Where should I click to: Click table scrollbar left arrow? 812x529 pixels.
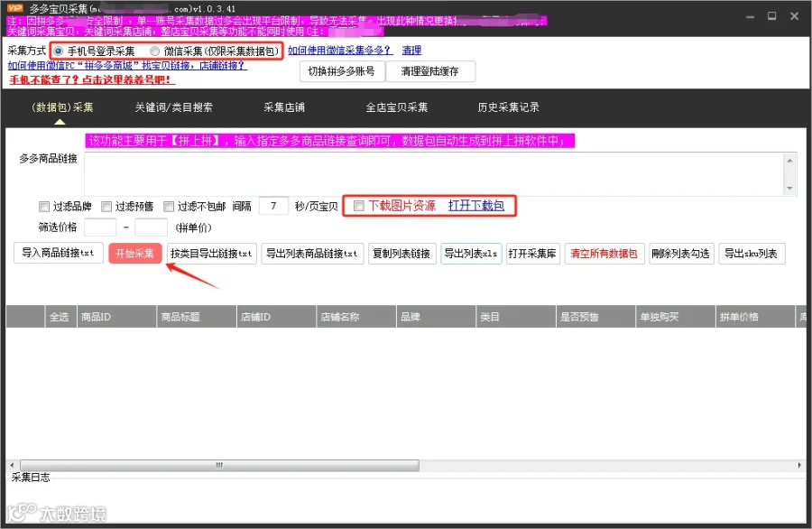[12, 465]
